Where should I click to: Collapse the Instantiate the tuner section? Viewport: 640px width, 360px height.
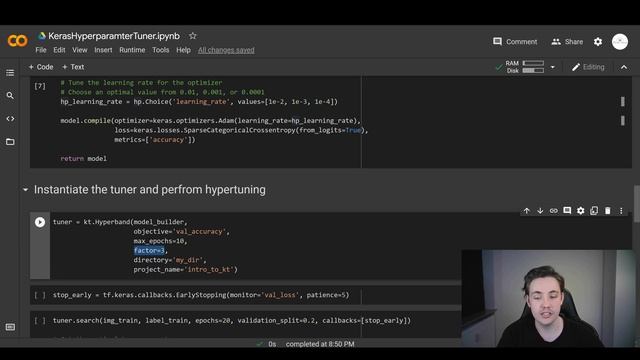pyautogui.click(x=25, y=190)
